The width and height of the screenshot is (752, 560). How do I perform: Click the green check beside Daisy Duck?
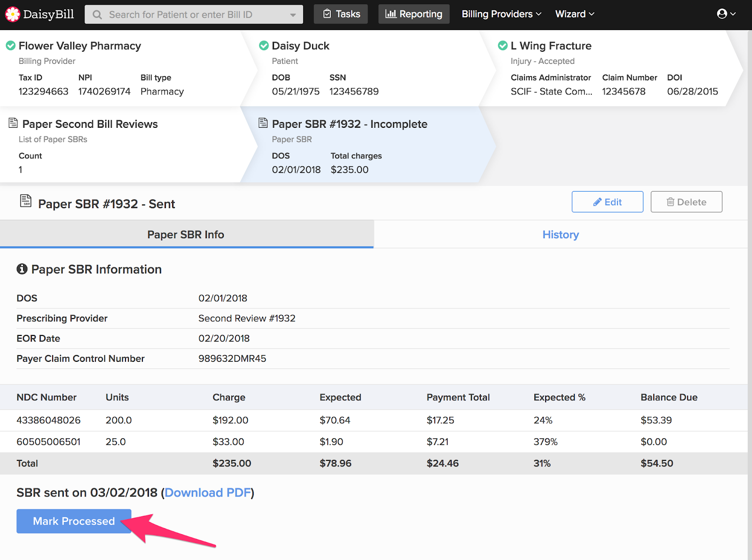[264, 46]
